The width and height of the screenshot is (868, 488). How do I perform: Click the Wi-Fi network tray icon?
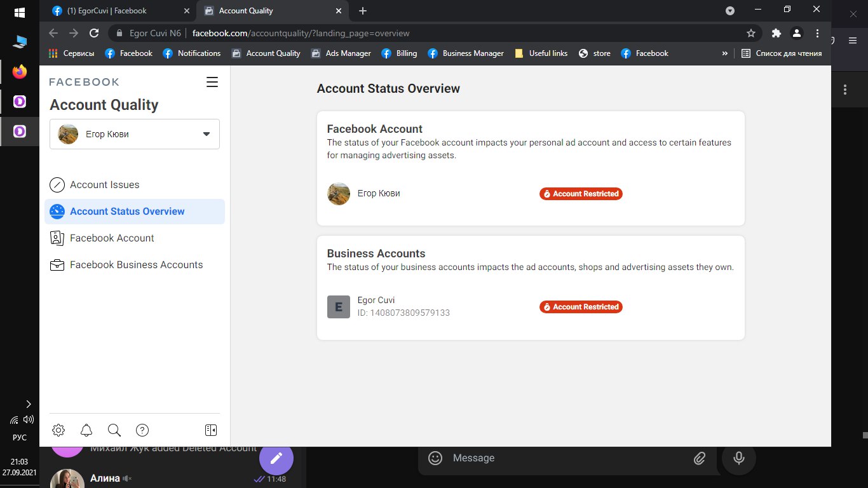click(14, 419)
